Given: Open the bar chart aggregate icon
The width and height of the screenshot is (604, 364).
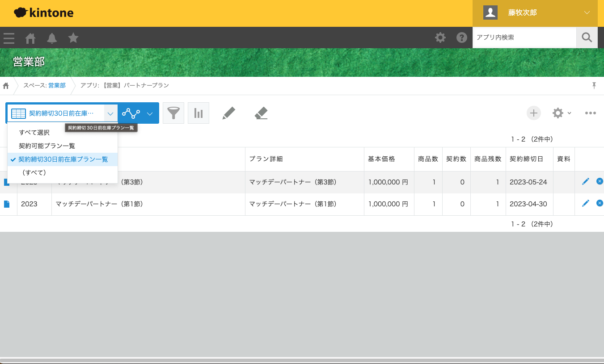Looking at the screenshot, I should pos(199,113).
